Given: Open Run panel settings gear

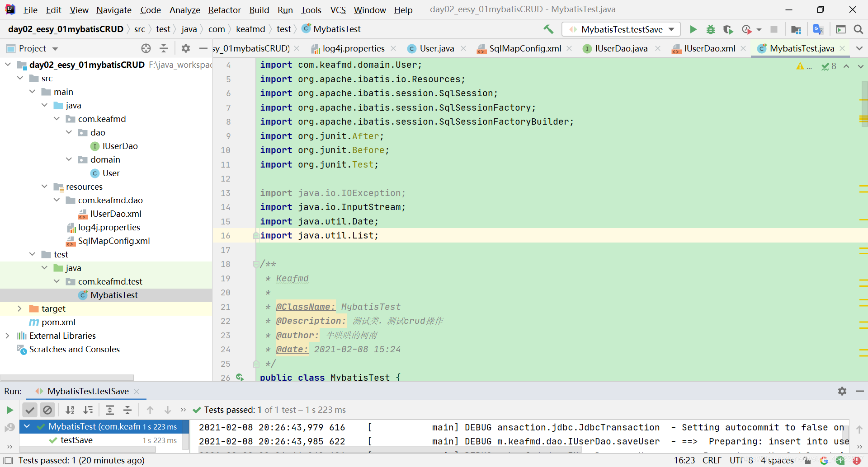Looking at the screenshot, I should pyautogui.click(x=842, y=391).
